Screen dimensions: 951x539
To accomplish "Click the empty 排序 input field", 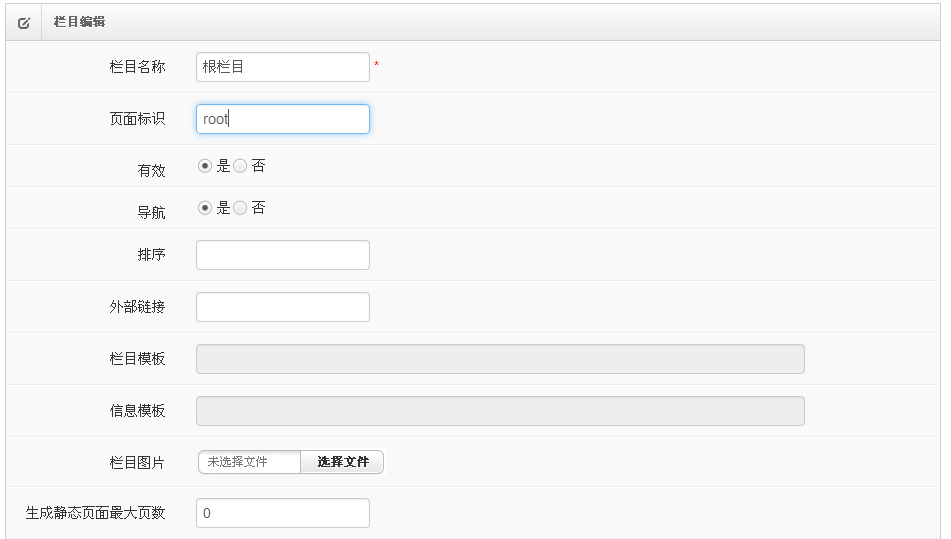I will [283, 255].
